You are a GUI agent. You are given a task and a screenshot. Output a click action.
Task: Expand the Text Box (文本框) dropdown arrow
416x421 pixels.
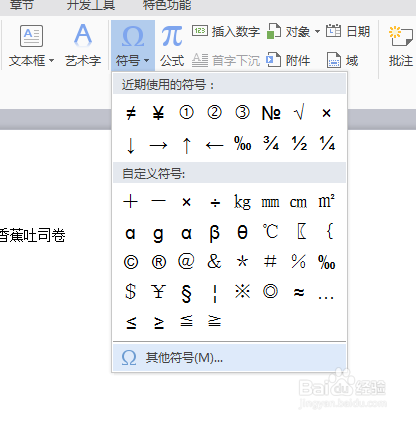(51, 61)
